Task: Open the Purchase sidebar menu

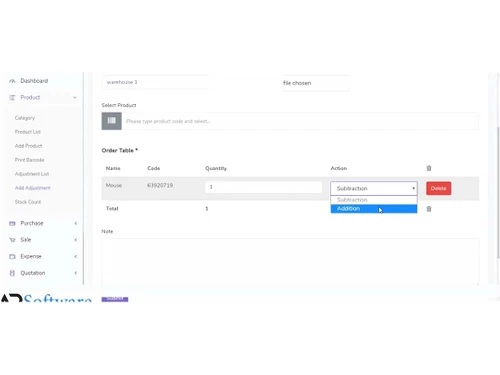Action: pyautogui.click(x=32, y=223)
